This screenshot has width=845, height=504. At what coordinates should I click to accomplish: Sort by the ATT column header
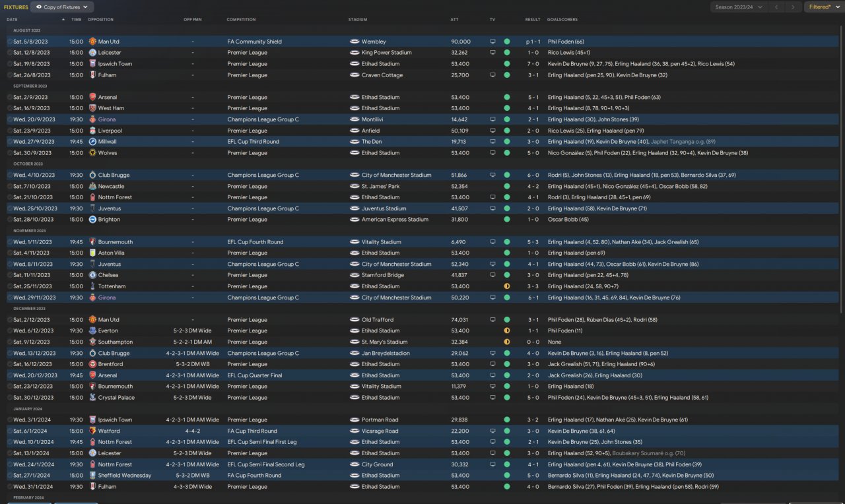coord(454,20)
